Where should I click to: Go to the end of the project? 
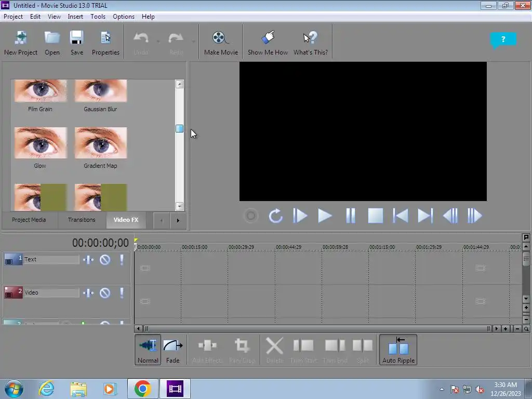(x=425, y=216)
